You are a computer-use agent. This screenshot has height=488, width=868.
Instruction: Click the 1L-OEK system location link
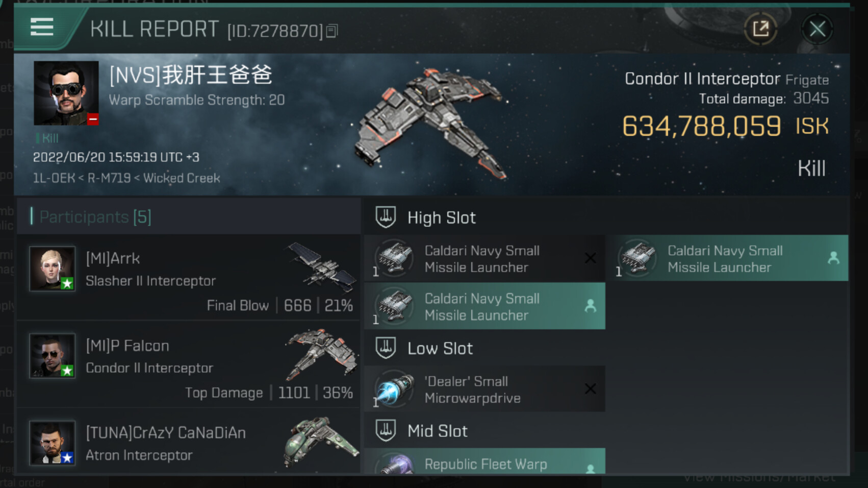click(54, 178)
